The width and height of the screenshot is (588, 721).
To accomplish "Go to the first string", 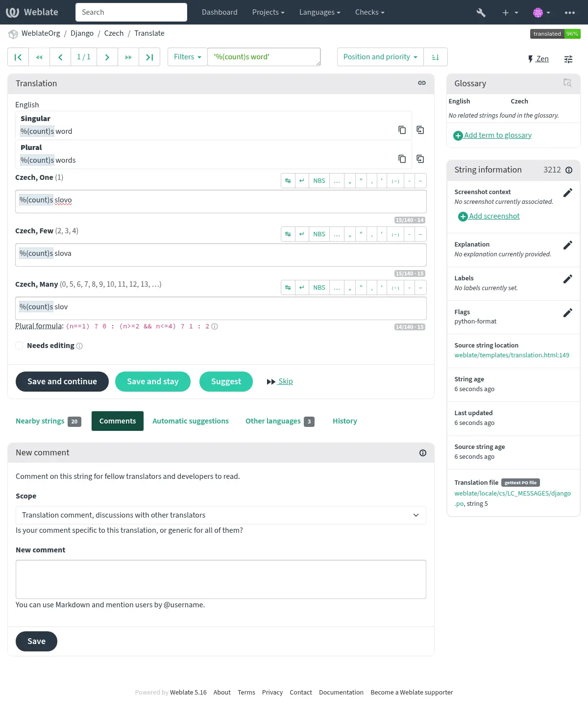I will pyautogui.click(x=18, y=57).
